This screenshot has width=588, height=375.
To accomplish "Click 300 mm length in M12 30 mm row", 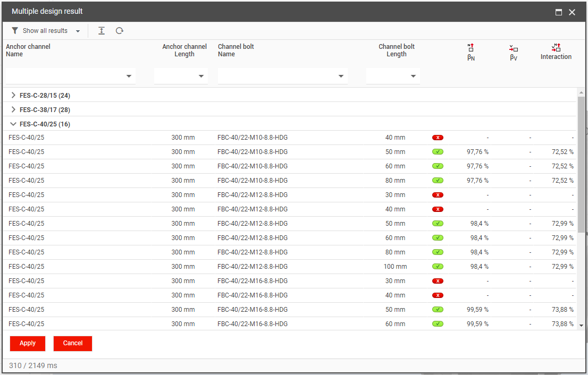I will pos(183,195).
